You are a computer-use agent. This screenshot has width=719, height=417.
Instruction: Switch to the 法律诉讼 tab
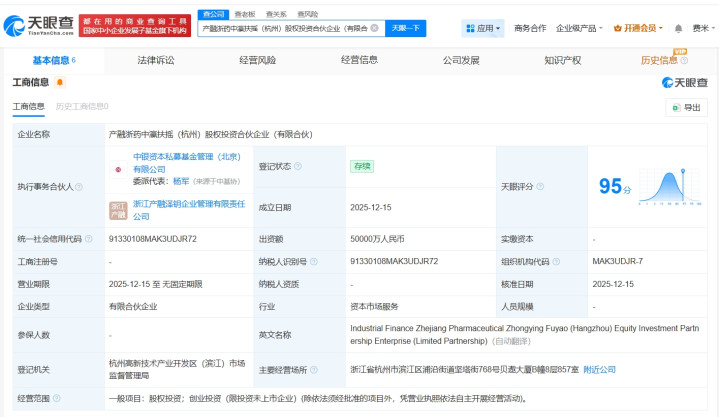coord(155,60)
